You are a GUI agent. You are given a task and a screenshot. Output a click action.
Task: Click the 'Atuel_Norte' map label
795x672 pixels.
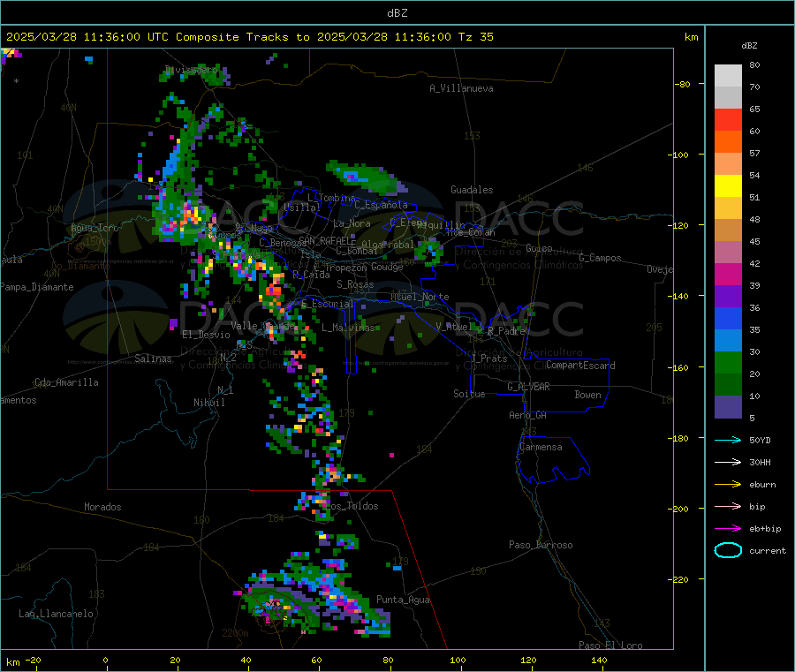(x=420, y=297)
